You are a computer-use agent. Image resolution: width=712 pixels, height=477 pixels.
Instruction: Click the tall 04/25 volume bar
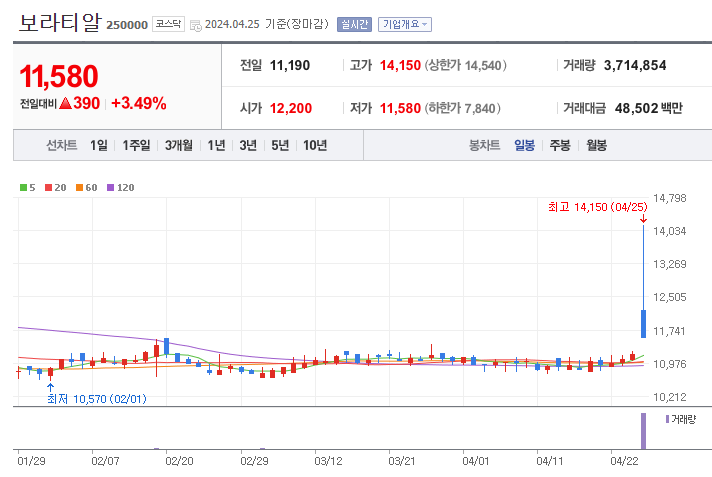pos(643,431)
